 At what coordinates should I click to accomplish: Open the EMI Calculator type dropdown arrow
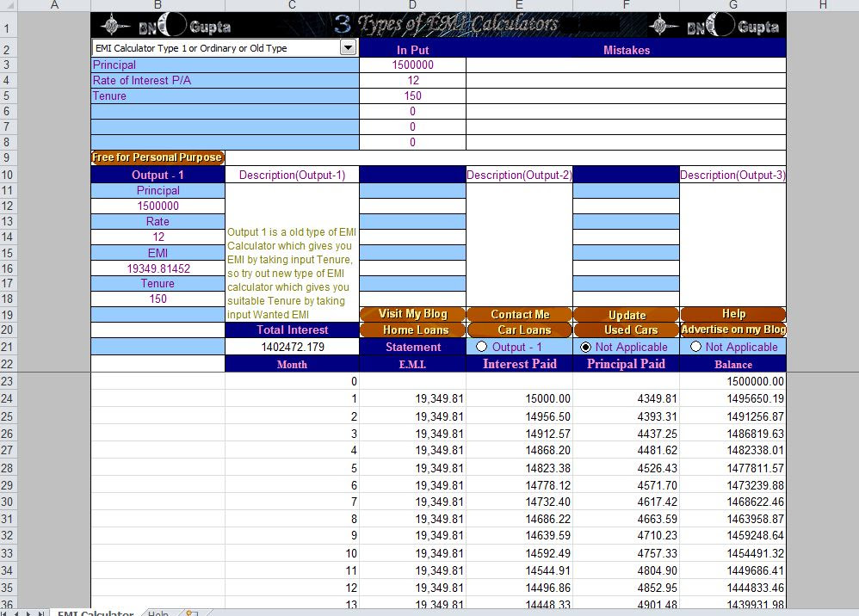click(348, 47)
